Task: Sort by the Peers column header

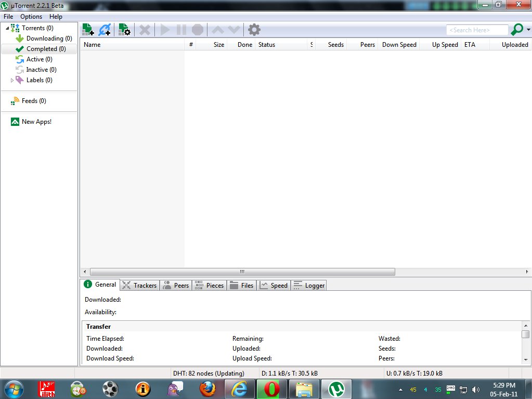Action: coord(361,44)
